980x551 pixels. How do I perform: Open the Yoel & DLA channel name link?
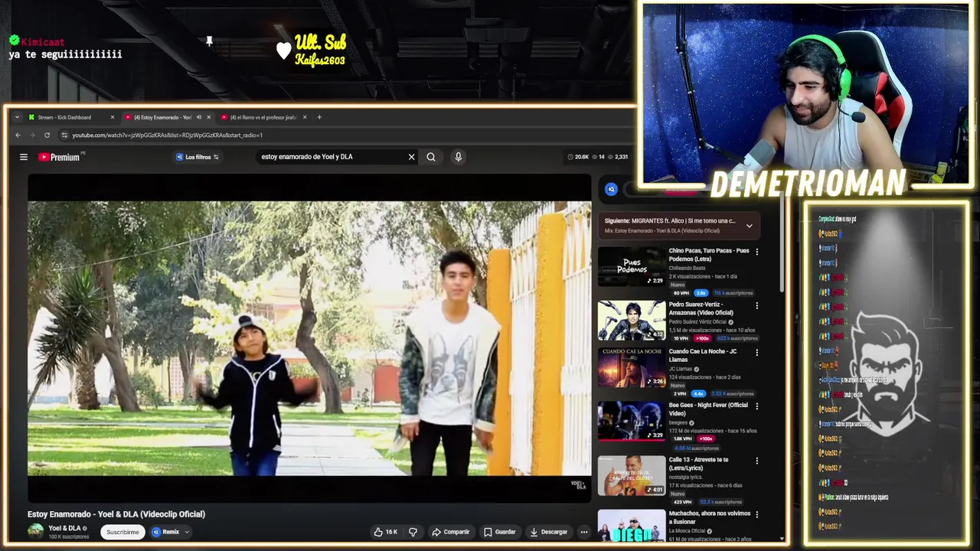64,528
